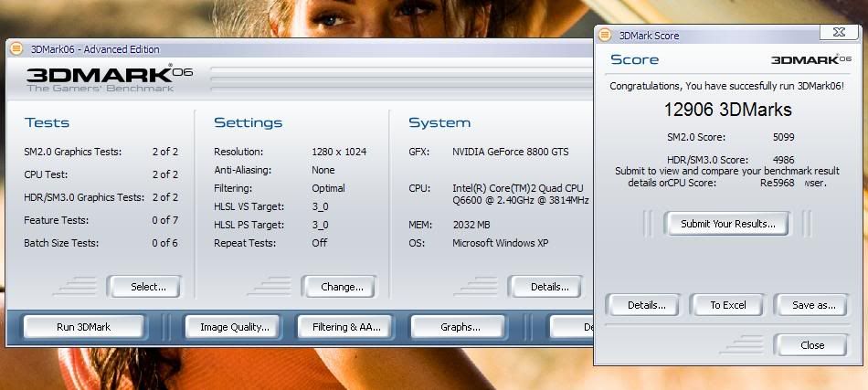Screen dimensions: 868x390
Task: Click the OS value Microsoft Windows XP
Action: [x=501, y=243]
